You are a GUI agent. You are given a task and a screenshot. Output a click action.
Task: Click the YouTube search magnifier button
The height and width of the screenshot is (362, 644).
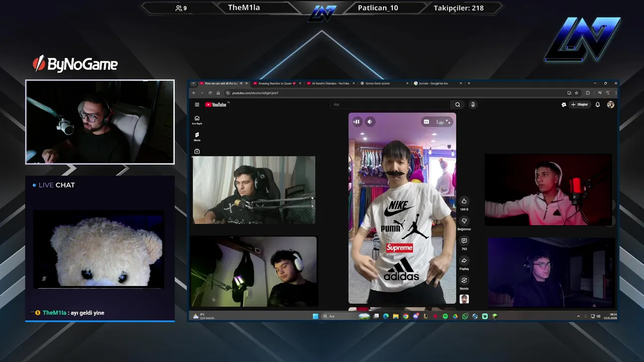point(457,105)
